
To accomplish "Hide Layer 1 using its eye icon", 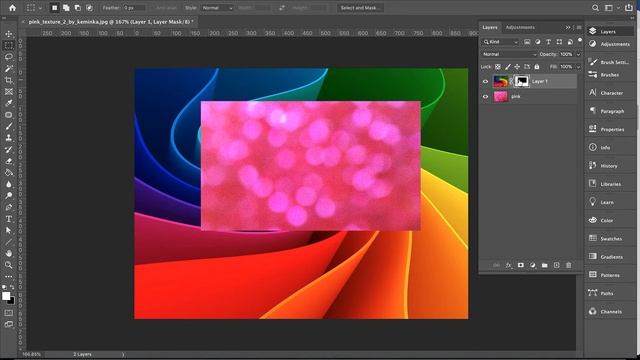I will pyautogui.click(x=485, y=82).
